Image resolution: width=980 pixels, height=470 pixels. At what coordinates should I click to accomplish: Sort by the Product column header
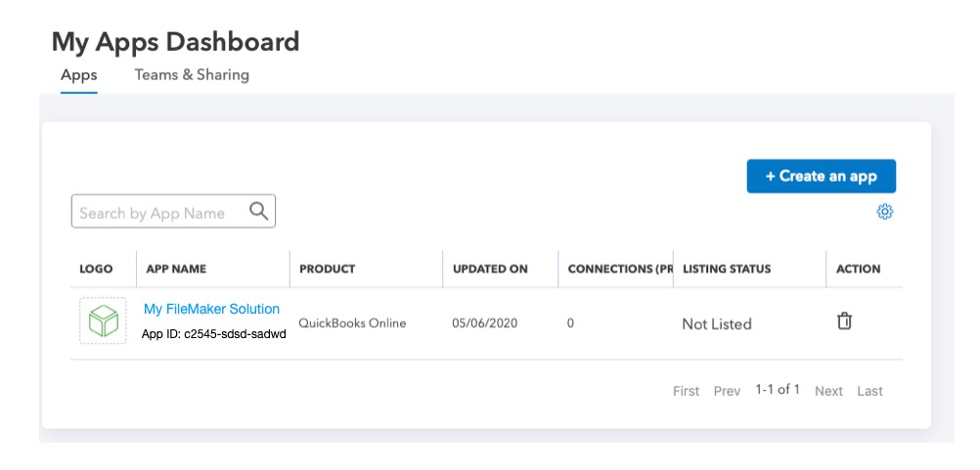(x=328, y=269)
